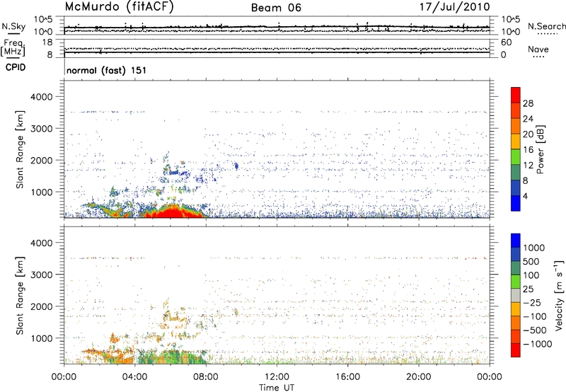Click the blue segment of the Power color bar
566x392 pixels.
516,203
